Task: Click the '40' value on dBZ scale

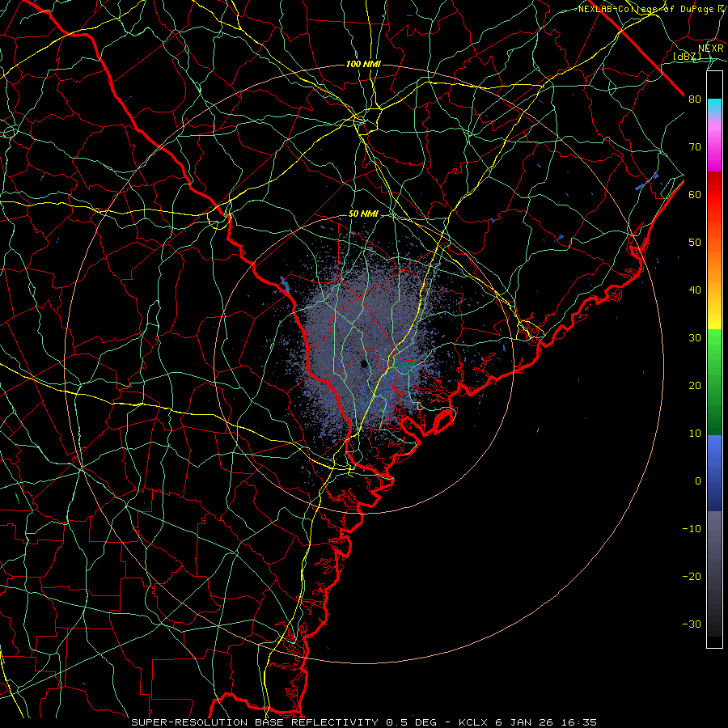Action: [x=695, y=290]
